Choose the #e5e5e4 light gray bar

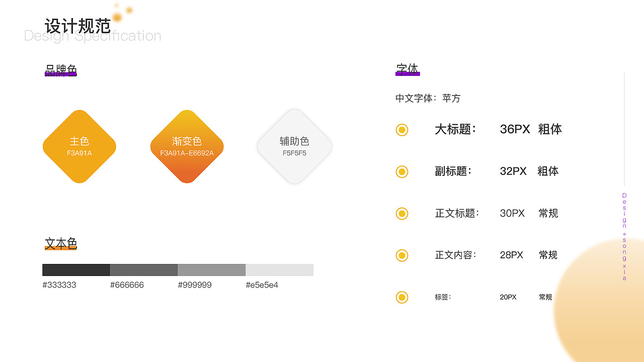click(x=279, y=270)
